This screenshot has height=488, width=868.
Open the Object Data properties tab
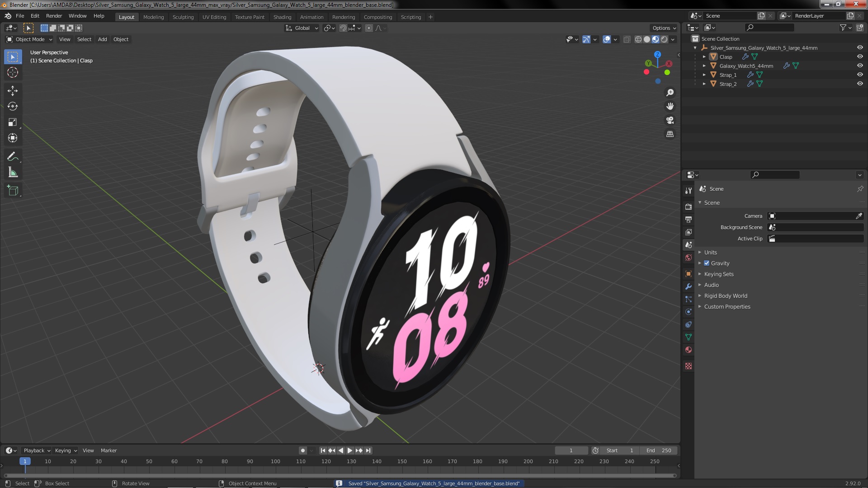click(689, 337)
